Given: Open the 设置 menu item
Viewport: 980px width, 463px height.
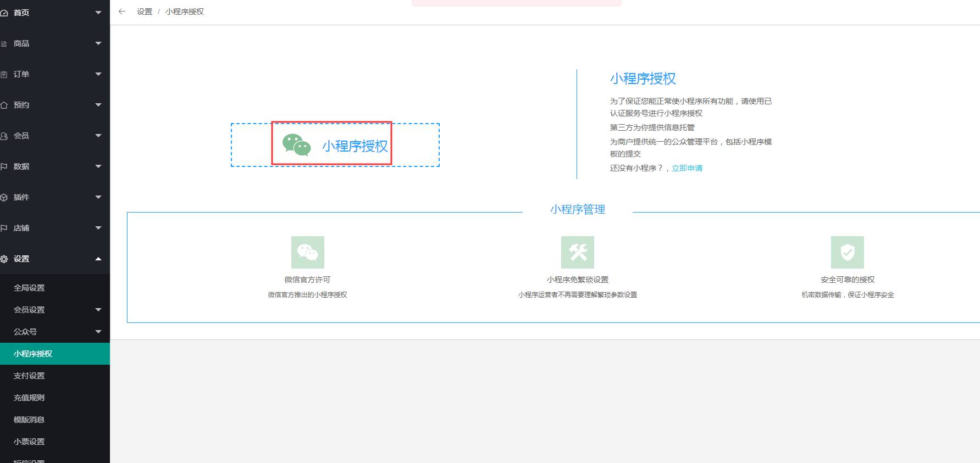Looking at the screenshot, I should pos(55,259).
